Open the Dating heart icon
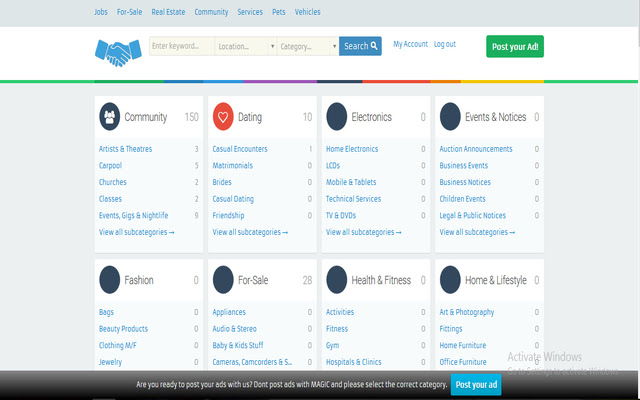This screenshot has width=640, height=400. [x=223, y=117]
